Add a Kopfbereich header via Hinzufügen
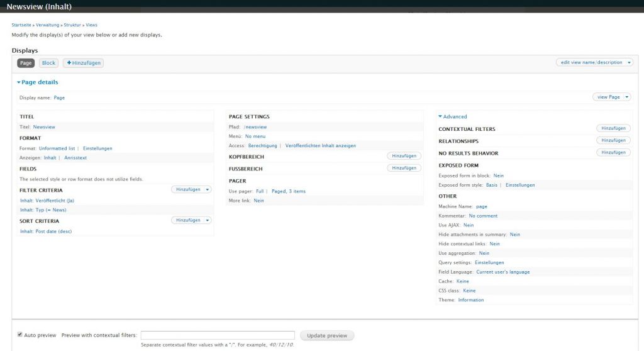This screenshot has height=351, width=644. (404, 156)
